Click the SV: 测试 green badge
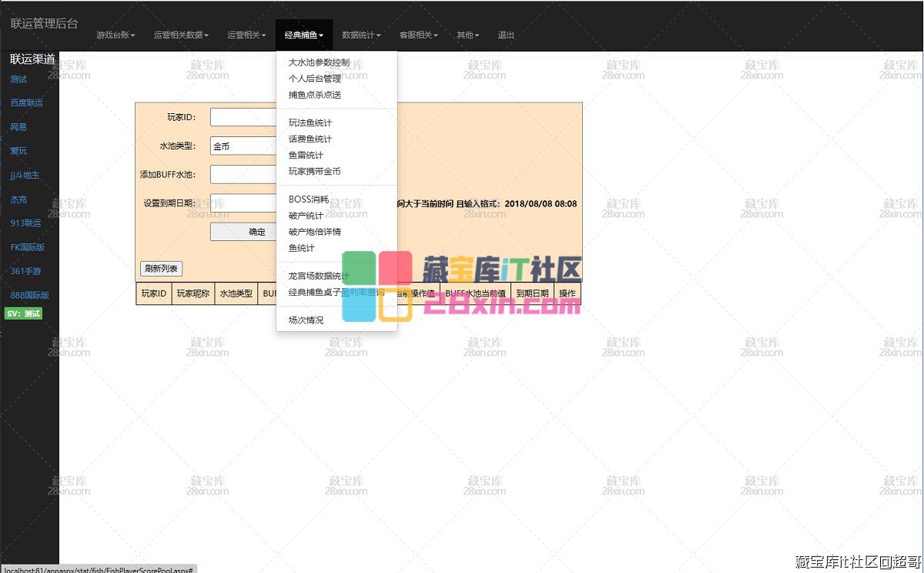The width and height of the screenshot is (924, 573). click(23, 313)
